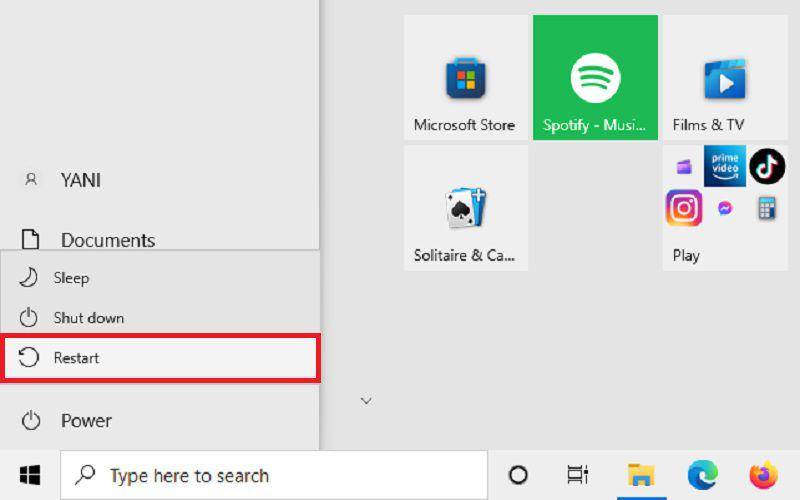
Task: Click the search magnifier icon
Action: point(85,474)
